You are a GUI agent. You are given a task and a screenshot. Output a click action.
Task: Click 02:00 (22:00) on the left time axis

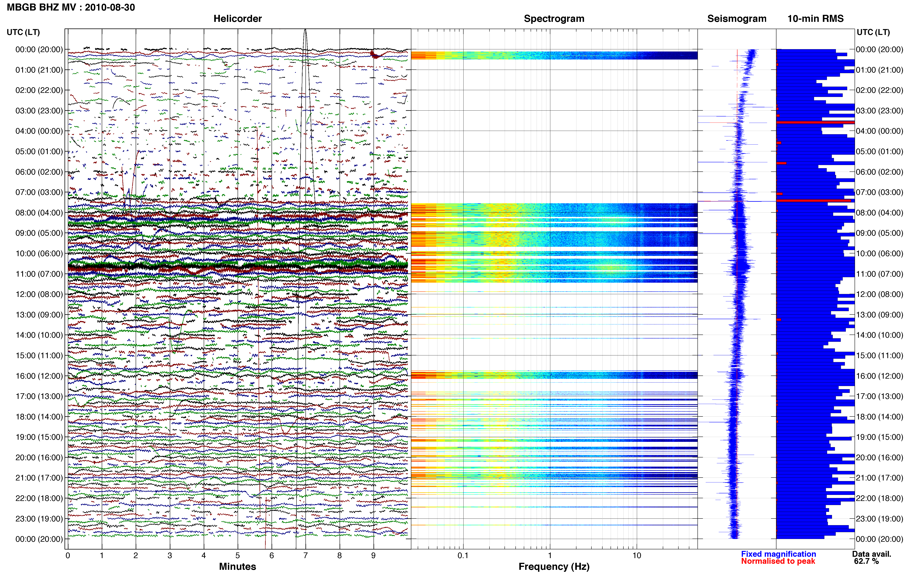39,90
